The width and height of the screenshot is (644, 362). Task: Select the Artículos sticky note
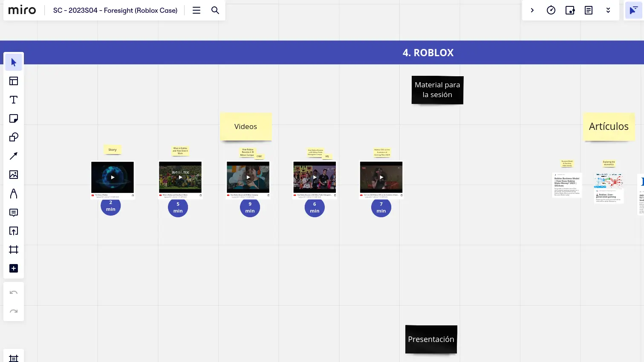[x=609, y=126]
